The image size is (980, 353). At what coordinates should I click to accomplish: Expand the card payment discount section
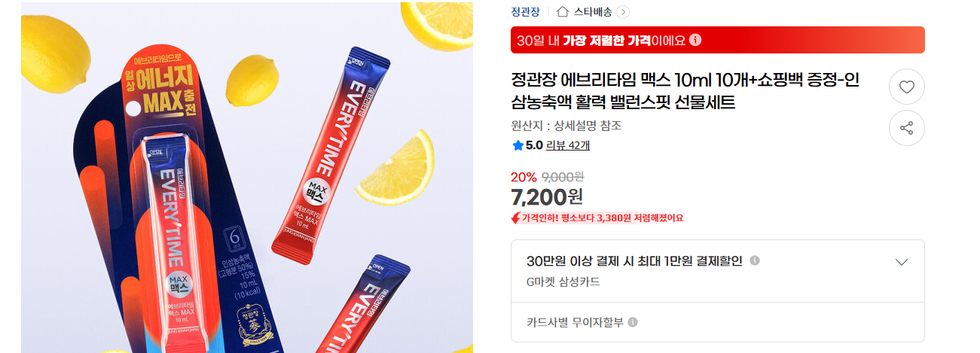pyautogui.click(x=902, y=262)
